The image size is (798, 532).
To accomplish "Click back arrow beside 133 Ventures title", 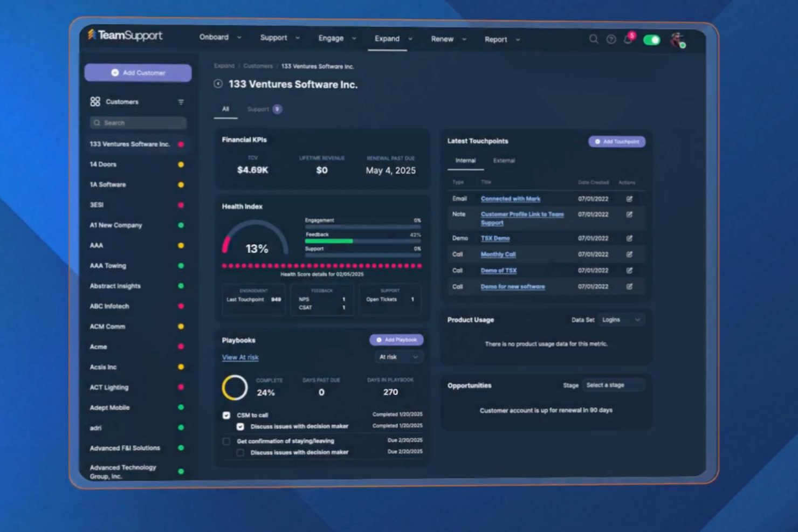I will tap(218, 84).
